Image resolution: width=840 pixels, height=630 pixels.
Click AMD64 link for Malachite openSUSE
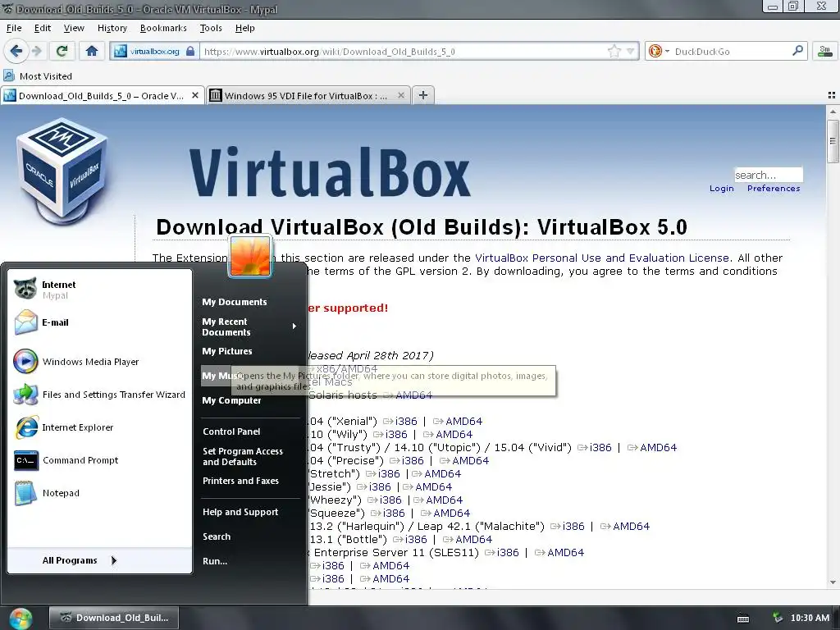click(631, 527)
